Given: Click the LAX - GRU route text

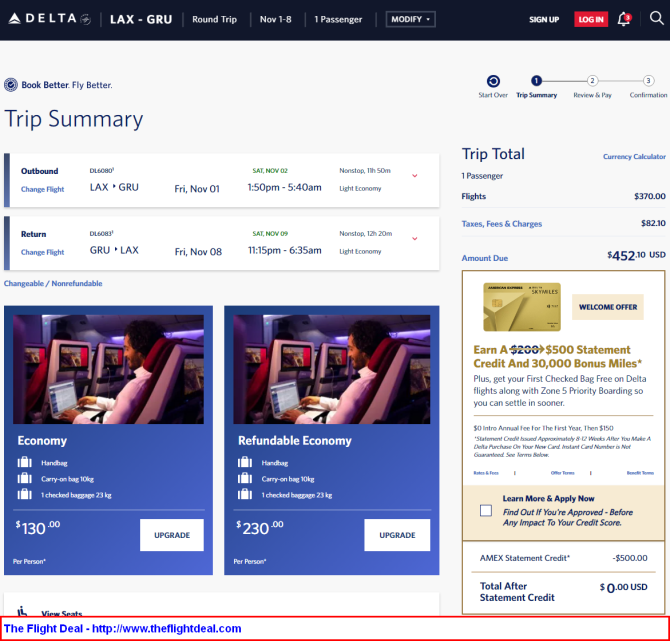Looking at the screenshot, I should click(x=141, y=19).
